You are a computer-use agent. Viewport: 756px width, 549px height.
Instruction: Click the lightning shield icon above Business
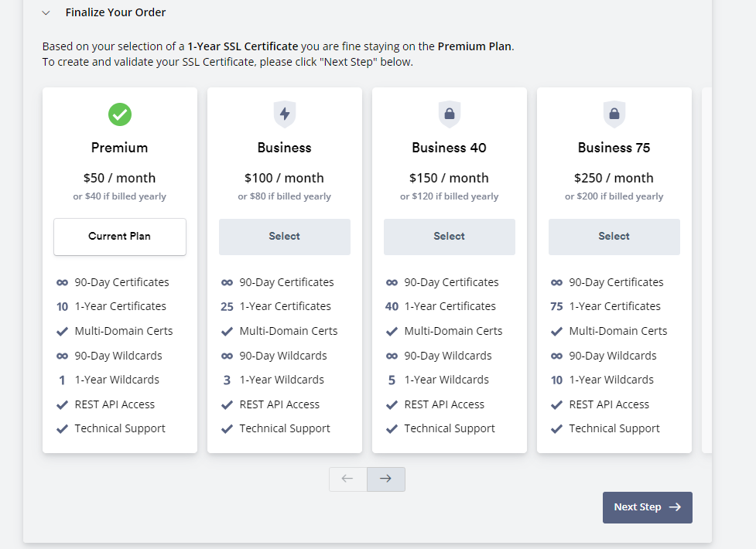(x=285, y=114)
